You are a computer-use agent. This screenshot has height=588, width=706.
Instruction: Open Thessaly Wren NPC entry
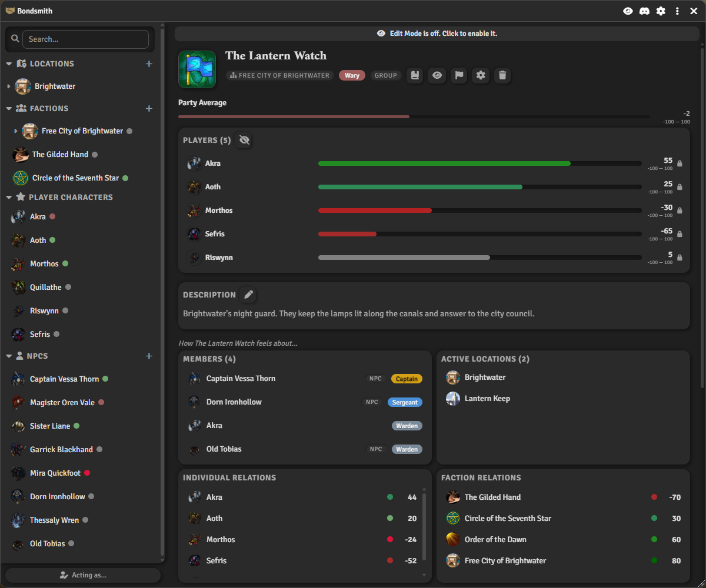pos(54,520)
